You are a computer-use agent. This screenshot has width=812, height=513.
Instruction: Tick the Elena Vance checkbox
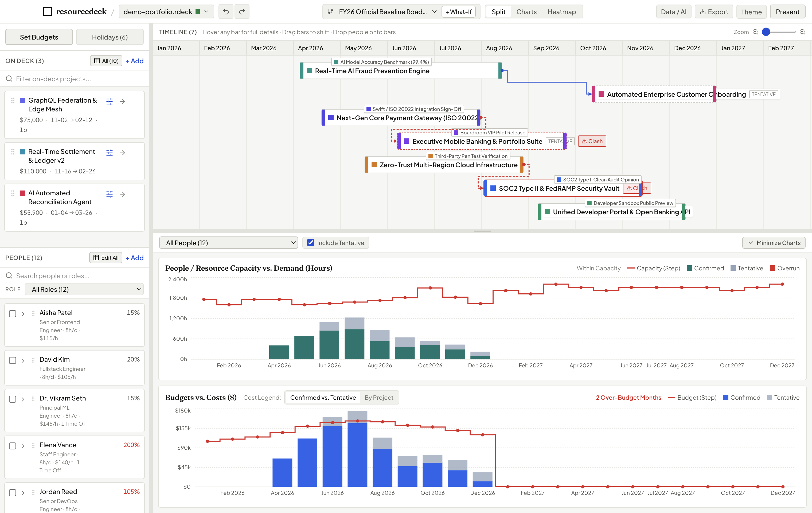pyautogui.click(x=13, y=446)
